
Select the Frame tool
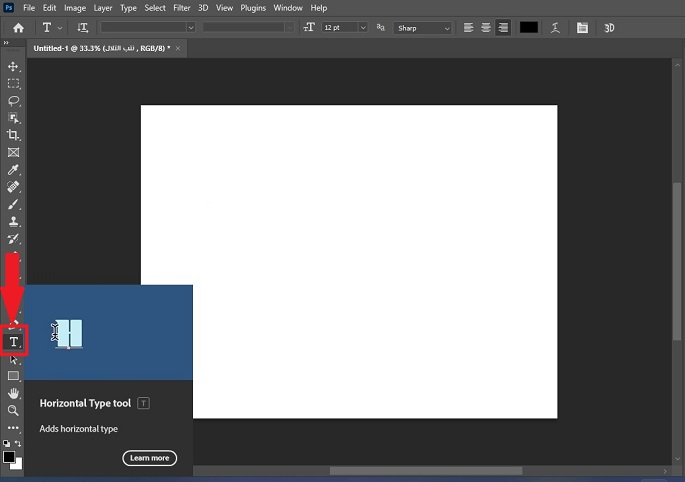pyautogui.click(x=13, y=153)
